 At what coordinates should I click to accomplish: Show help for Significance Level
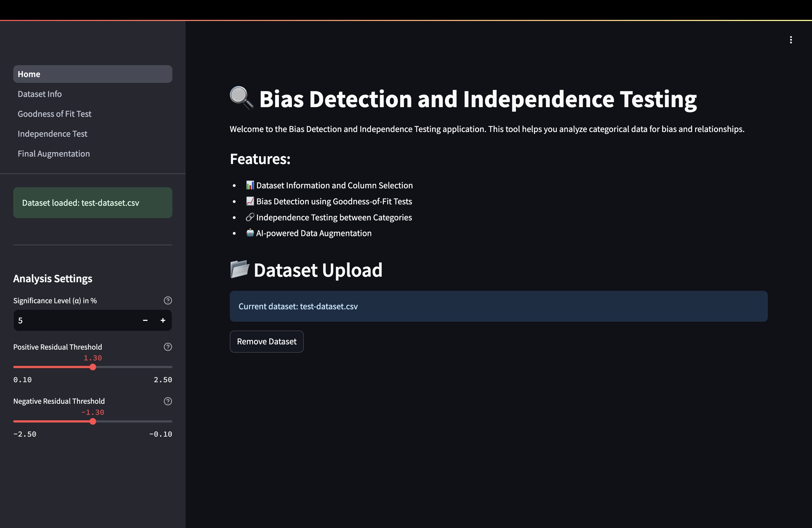pos(168,300)
